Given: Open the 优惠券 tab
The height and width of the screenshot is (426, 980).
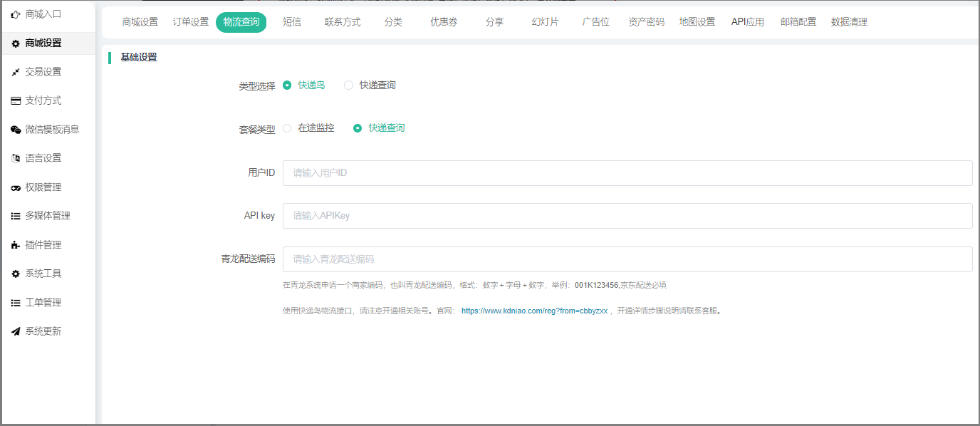Looking at the screenshot, I should pyautogui.click(x=444, y=22).
